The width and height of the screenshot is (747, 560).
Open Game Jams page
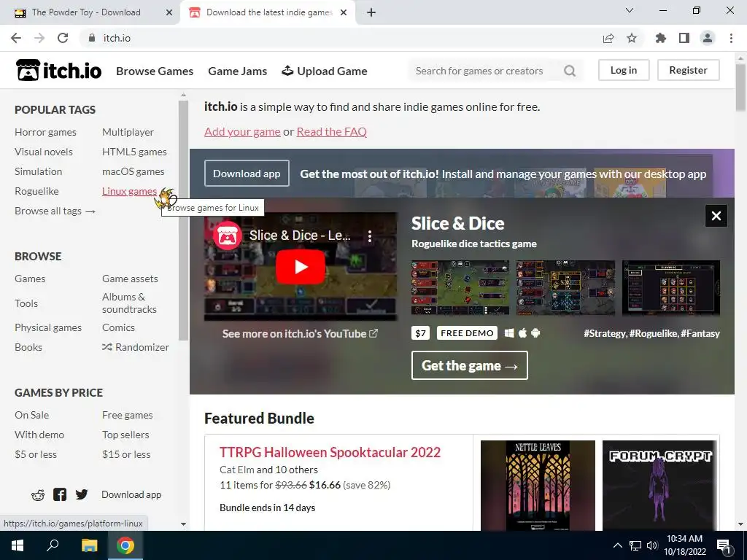point(238,71)
